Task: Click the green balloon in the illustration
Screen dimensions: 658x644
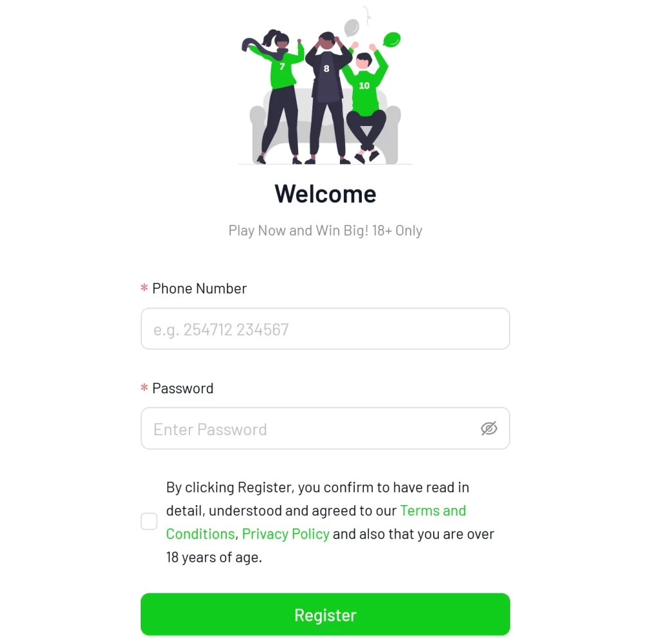Action: coord(391,39)
